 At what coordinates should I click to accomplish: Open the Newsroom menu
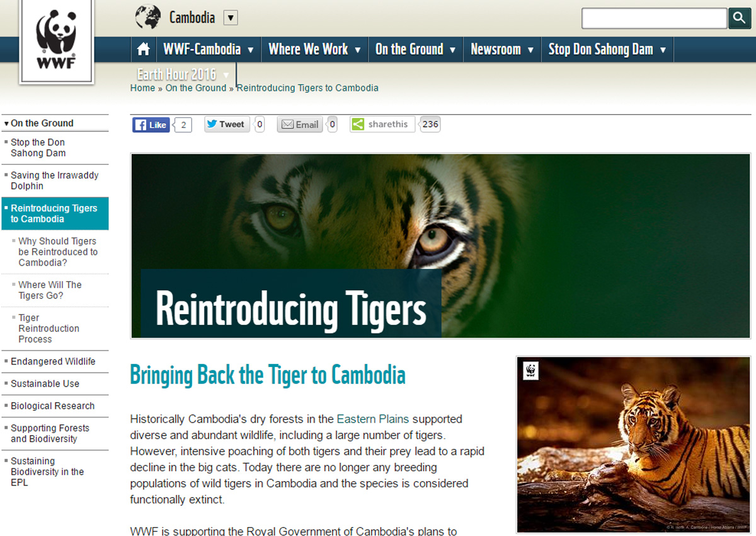502,49
